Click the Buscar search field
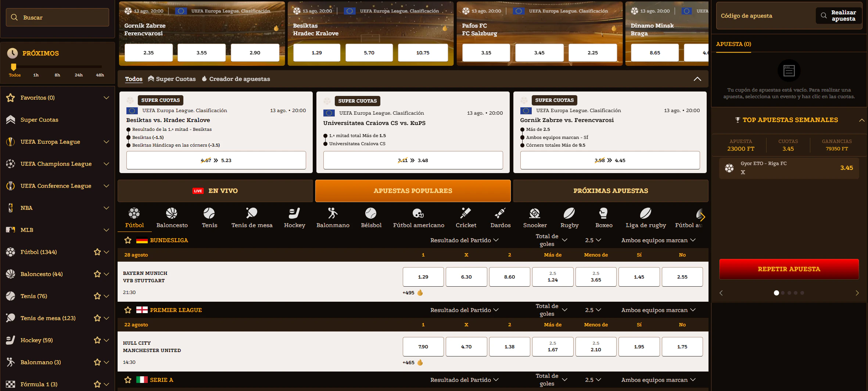 58,17
